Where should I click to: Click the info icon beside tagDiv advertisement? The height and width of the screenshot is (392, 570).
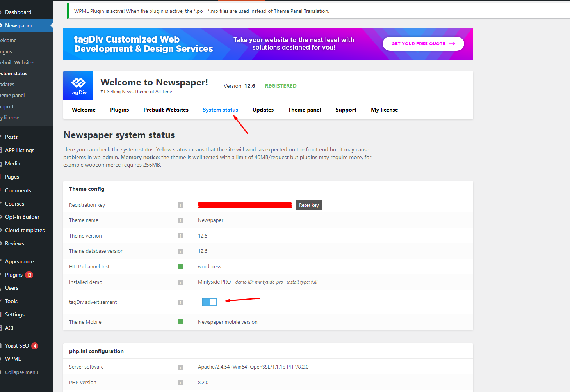click(180, 302)
